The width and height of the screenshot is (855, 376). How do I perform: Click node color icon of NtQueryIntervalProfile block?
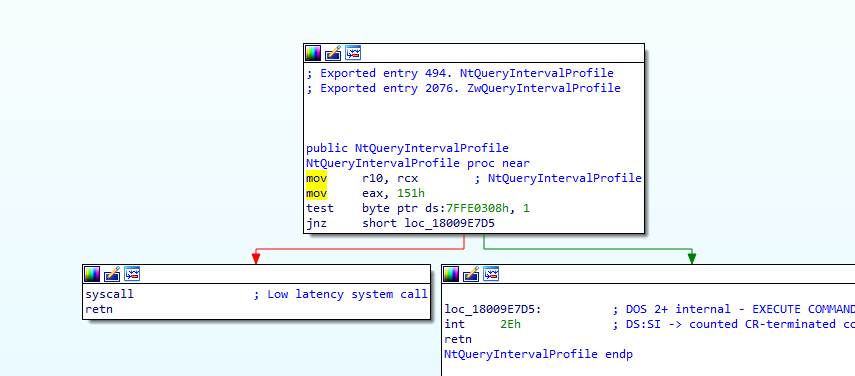[x=313, y=53]
